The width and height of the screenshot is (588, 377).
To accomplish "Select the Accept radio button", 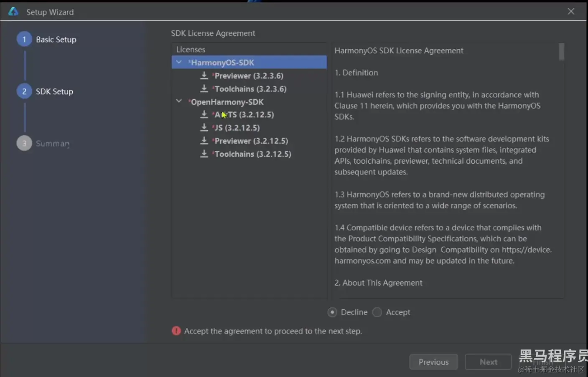I will pos(377,312).
